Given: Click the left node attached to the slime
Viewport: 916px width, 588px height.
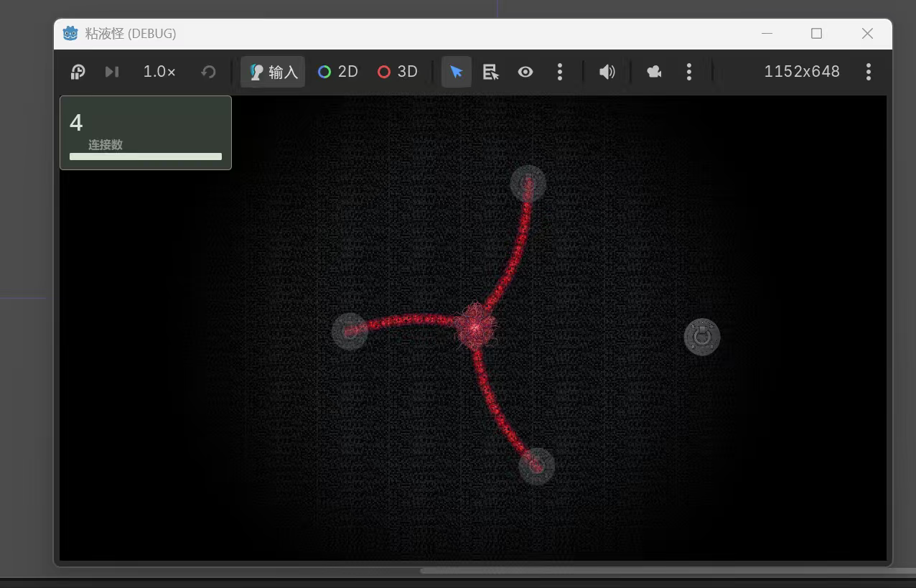Looking at the screenshot, I should pyautogui.click(x=350, y=331).
